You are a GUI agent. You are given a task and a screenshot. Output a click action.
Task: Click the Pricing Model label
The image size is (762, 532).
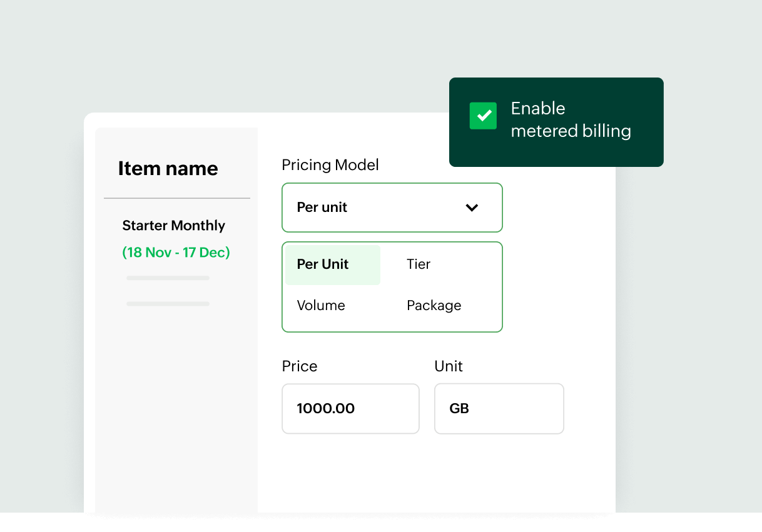(x=330, y=164)
